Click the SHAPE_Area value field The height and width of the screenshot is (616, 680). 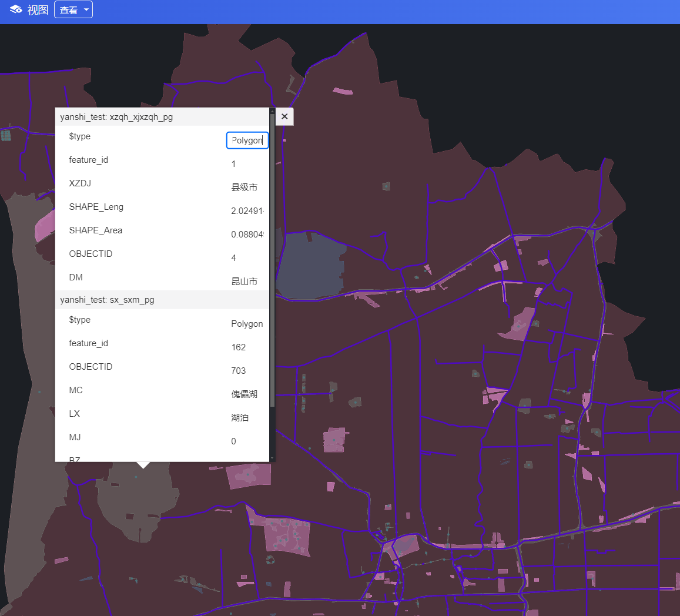pos(247,235)
